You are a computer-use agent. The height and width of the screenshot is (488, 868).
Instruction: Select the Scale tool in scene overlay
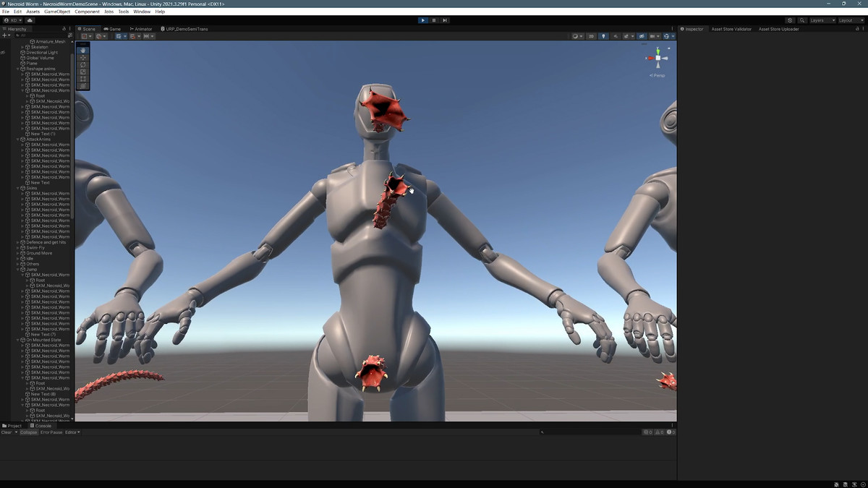pos(83,72)
